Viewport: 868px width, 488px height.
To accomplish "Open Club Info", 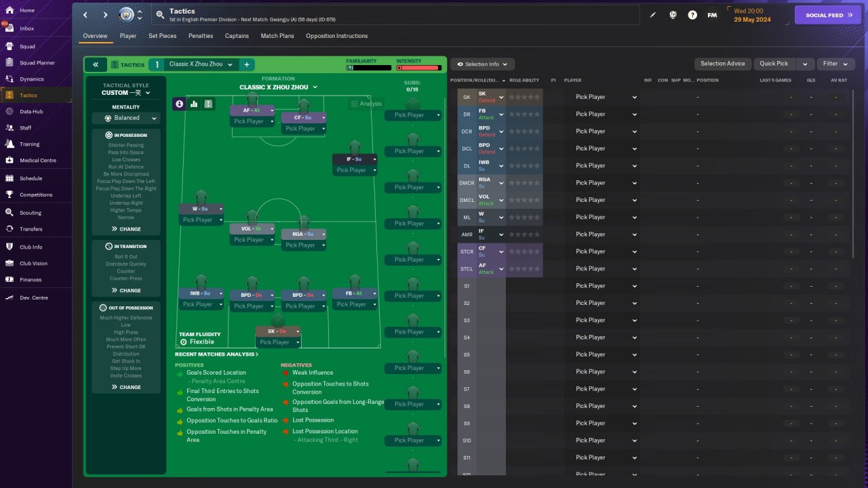I will point(31,247).
